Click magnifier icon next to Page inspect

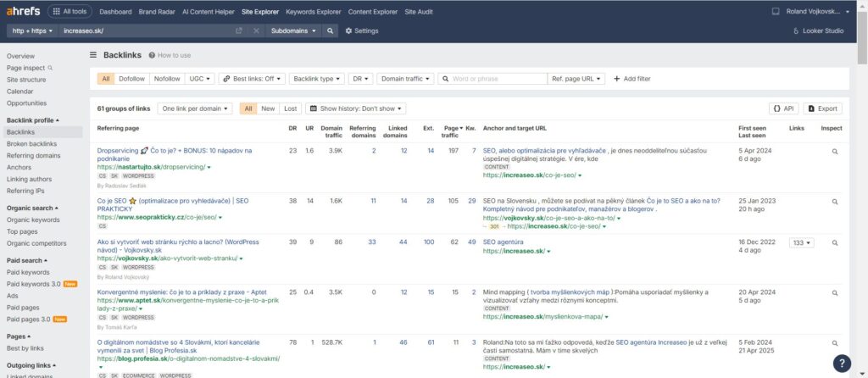50,68
